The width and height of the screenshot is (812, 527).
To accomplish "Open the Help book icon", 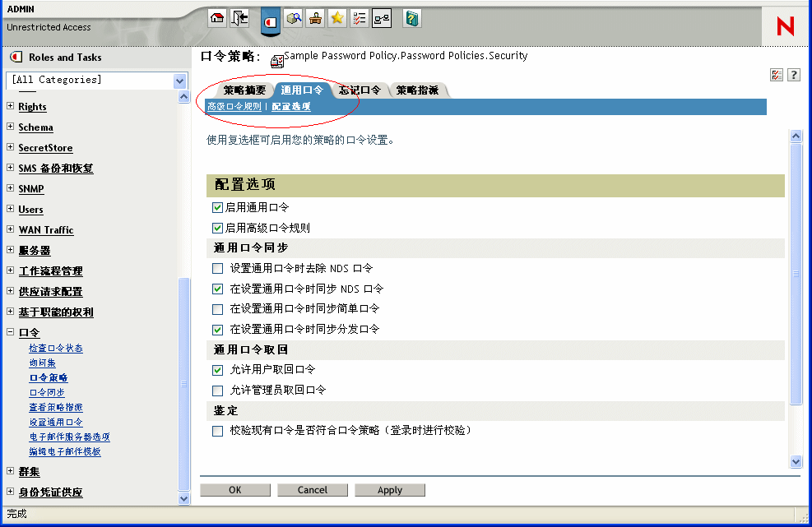I will [411, 19].
